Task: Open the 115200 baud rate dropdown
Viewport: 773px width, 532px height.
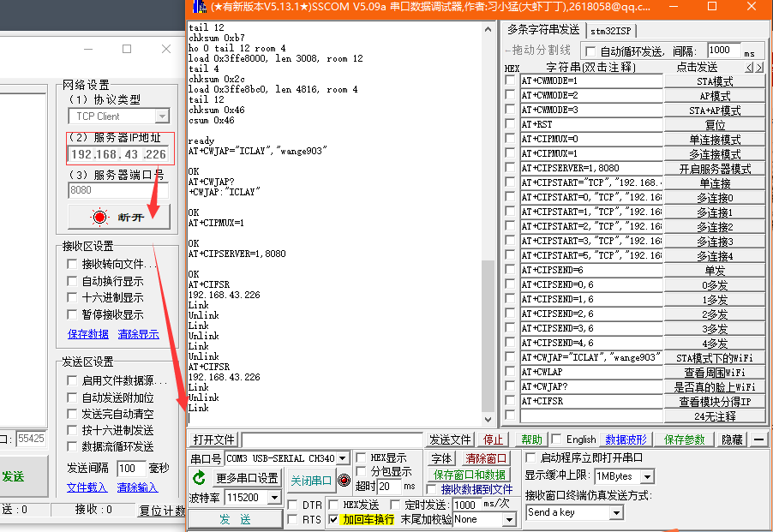Action: pyautogui.click(x=274, y=498)
